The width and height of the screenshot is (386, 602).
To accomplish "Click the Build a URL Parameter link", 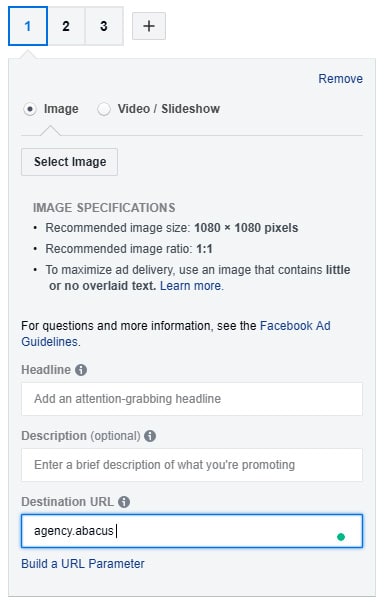I will click(83, 564).
